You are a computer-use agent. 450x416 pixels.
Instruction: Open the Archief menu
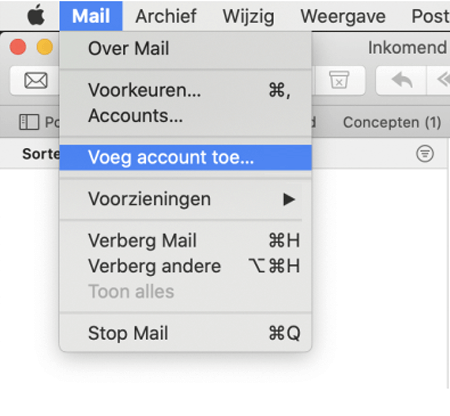(x=166, y=16)
